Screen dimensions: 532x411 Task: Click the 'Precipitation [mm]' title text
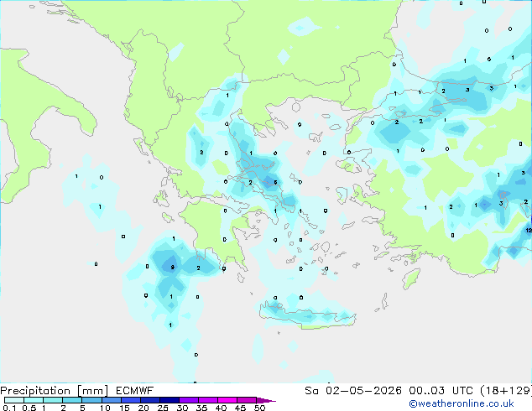(55, 391)
